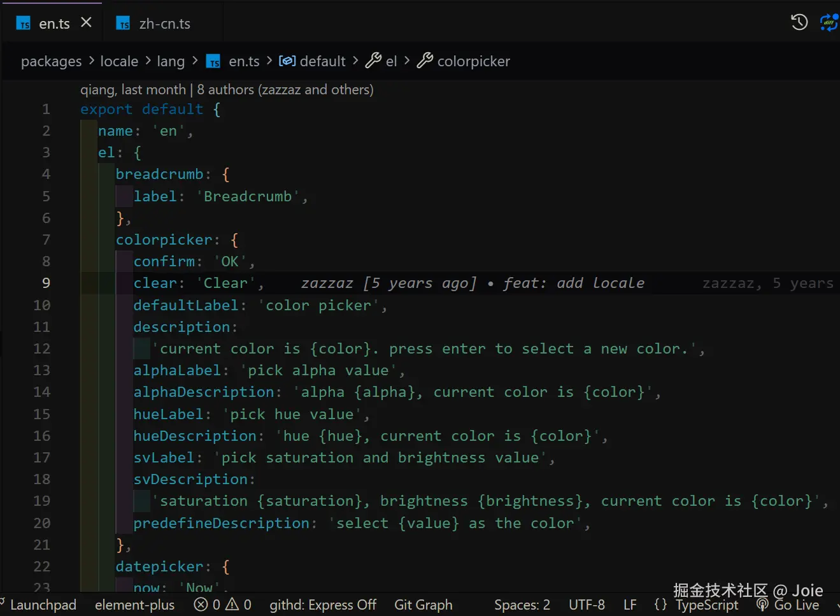
Task: Expand the lang breadcrumb segment
Action: (171, 61)
